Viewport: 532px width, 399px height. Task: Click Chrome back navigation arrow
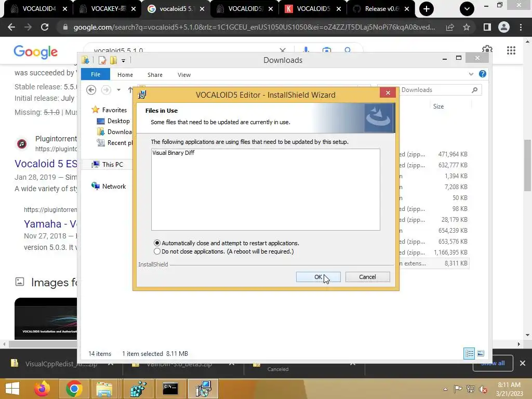(x=11, y=27)
